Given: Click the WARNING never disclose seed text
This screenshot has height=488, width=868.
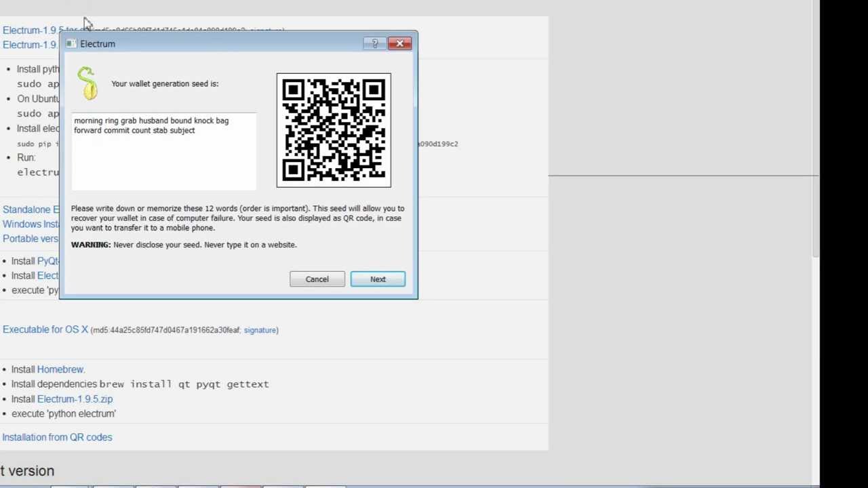Looking at the screenshot, I should (x=184, y=245).
